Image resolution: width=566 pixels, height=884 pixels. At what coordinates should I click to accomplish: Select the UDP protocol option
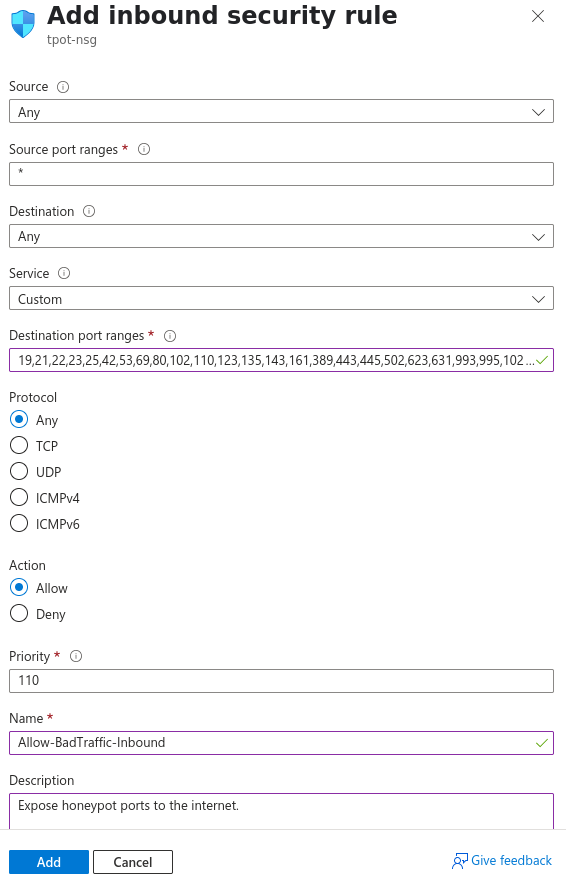pos(19,471)
